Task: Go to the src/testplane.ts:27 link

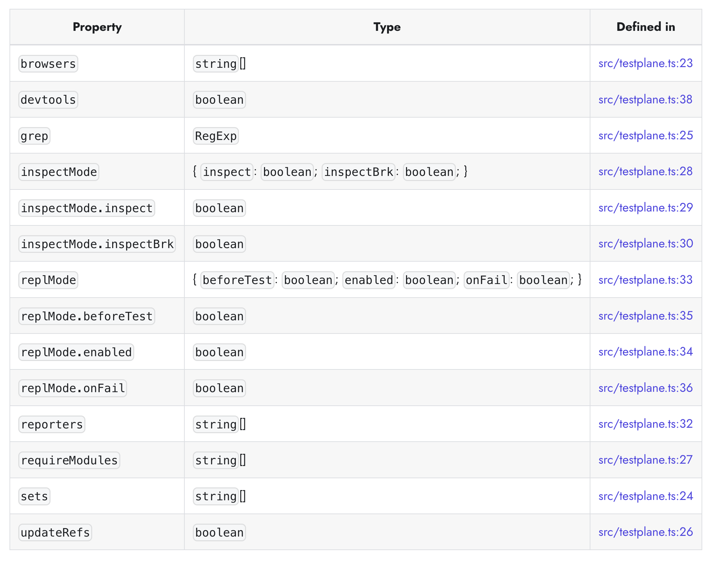Action: (x=645, y=460)
